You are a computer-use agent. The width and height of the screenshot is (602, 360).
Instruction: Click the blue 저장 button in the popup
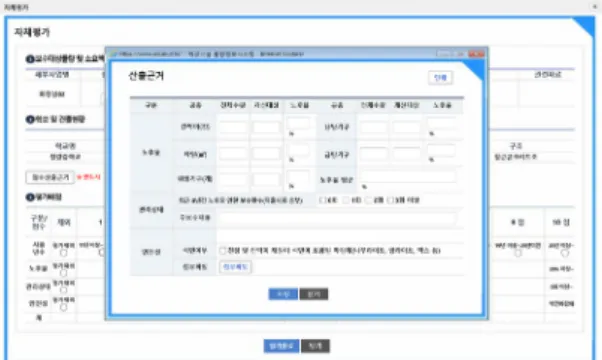283,294
